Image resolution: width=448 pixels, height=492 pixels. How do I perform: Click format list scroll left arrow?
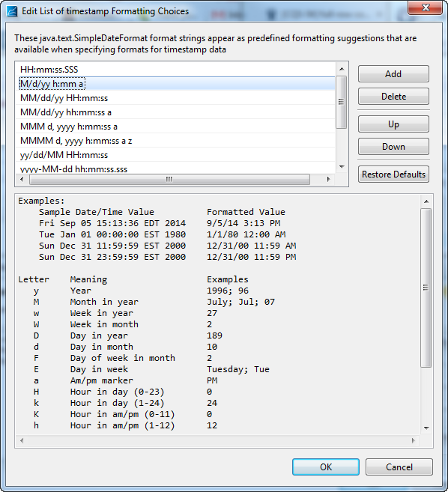click(x=22, y=179)
